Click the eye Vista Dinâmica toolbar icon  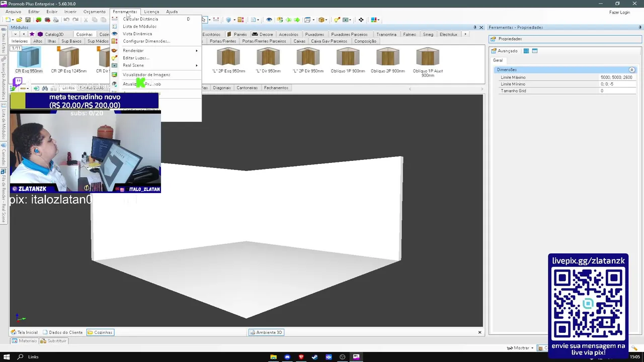tap(269, 20)
